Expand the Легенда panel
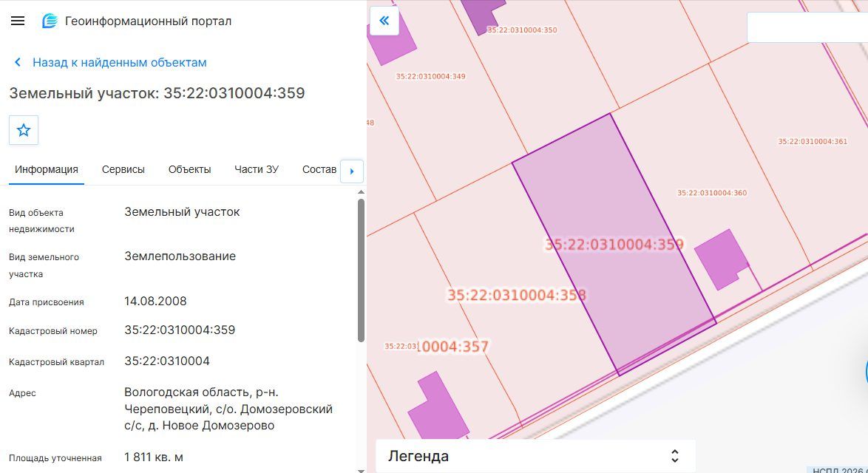Screen dimensions: 868x473 pyautogui.click(x=535, y=456)
